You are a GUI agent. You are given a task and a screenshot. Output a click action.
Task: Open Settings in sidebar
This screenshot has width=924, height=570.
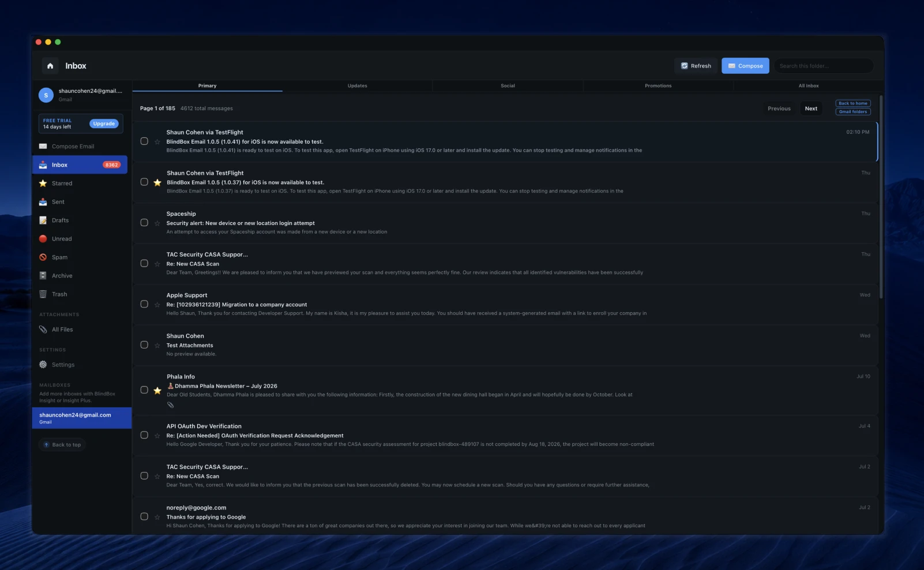click(80, 365)
